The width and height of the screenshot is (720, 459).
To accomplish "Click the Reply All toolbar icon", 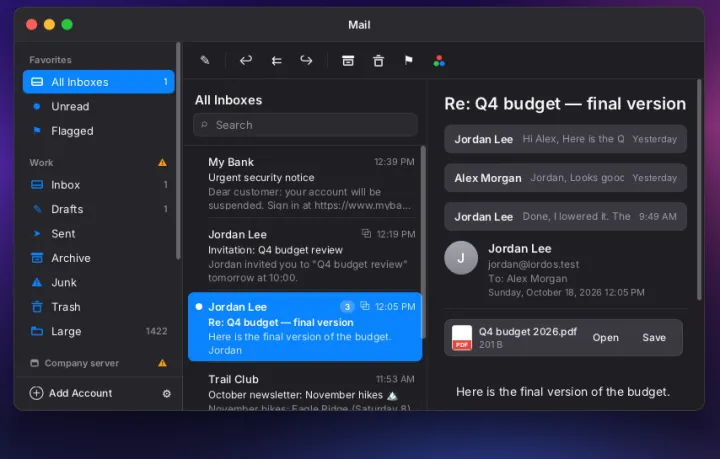I will click(276, 60).
